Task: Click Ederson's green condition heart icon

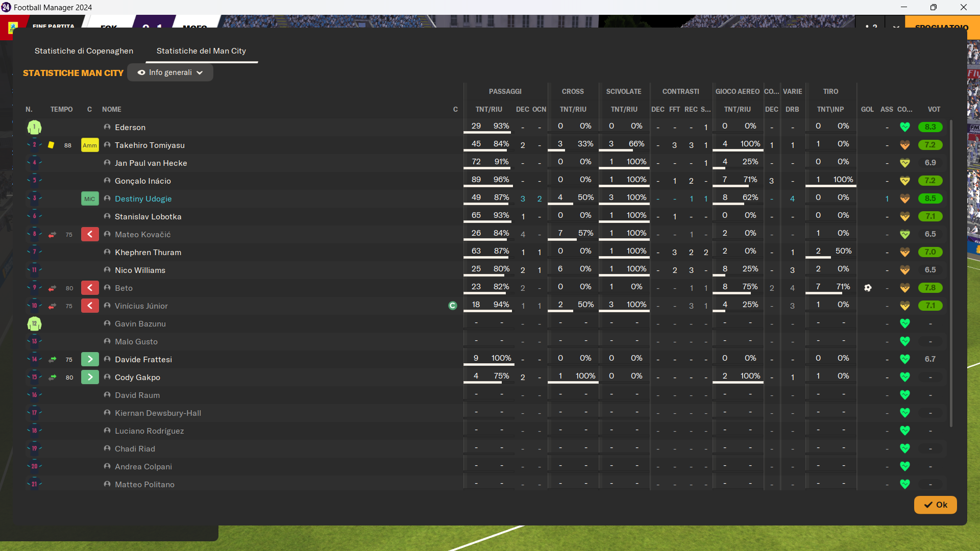Action: [x=904, y=127]
